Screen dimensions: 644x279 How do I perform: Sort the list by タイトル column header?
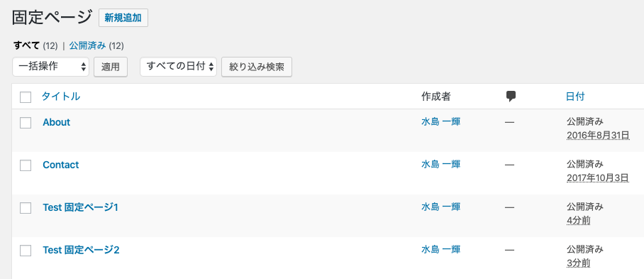[61, 97]
